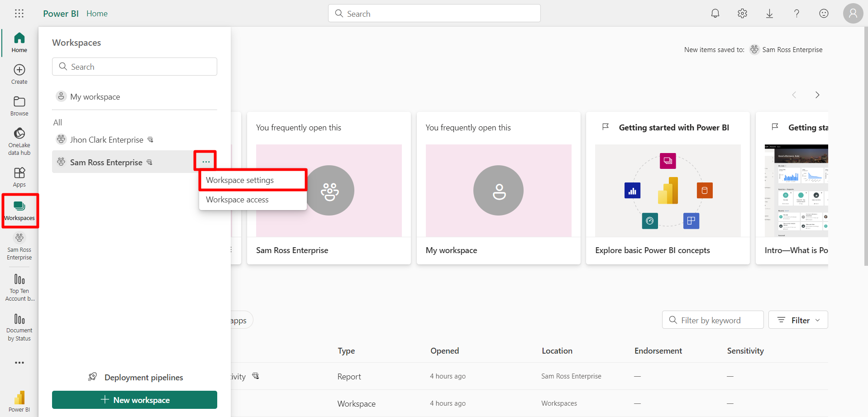Sort by the Opened column header

(444, 350)
